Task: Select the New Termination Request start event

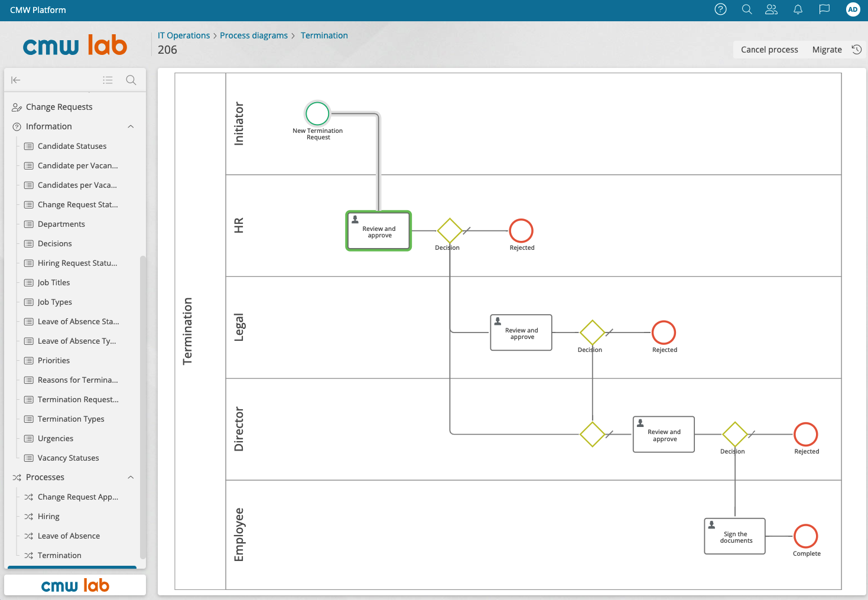Action: coord(317,113)
